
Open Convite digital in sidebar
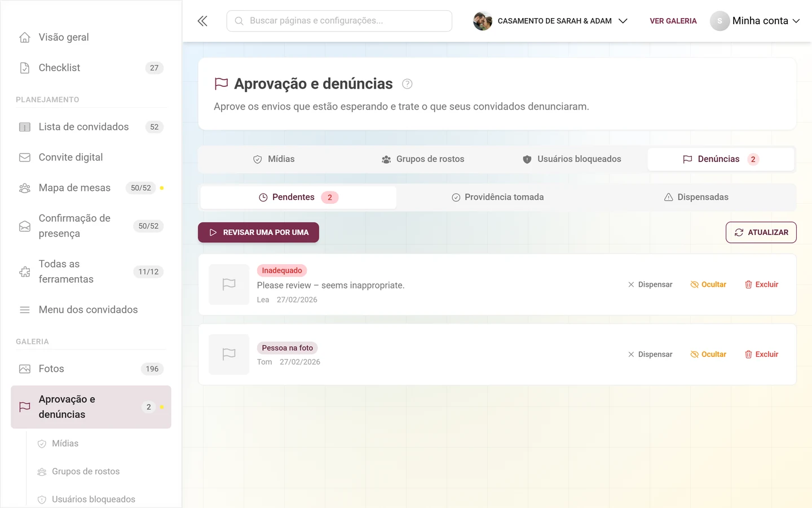click(91, 157)
